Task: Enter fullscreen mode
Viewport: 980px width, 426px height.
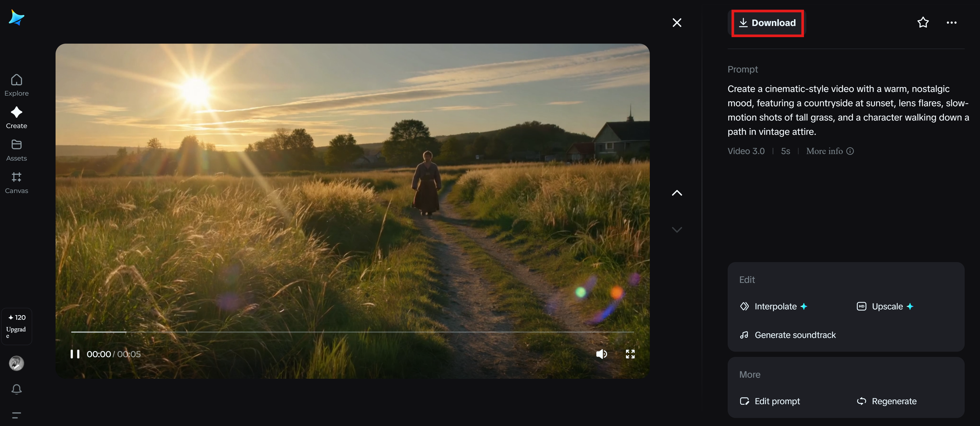Action: pos(630,354)
